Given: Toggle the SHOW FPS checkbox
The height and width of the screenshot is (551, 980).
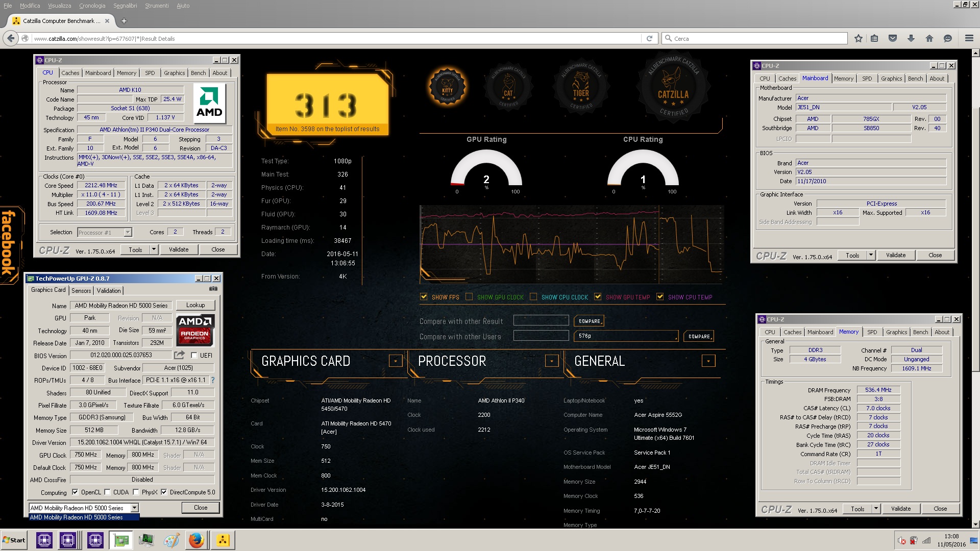Looking at the screenshot, I should click(x=424, y=297).
